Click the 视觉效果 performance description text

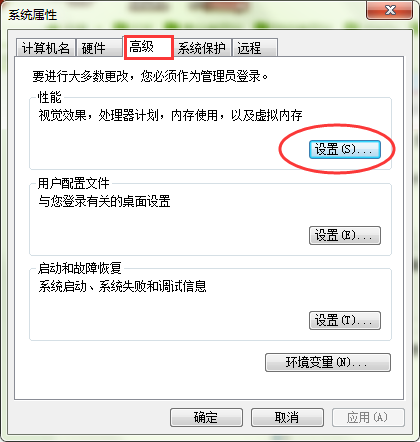click(x=170, y=116)
